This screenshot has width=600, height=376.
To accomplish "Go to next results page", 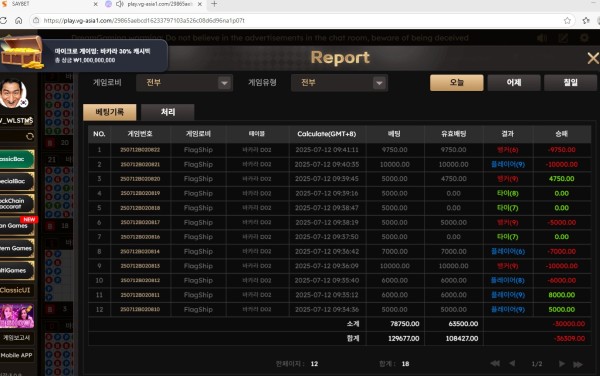I will tap(561, 363).
